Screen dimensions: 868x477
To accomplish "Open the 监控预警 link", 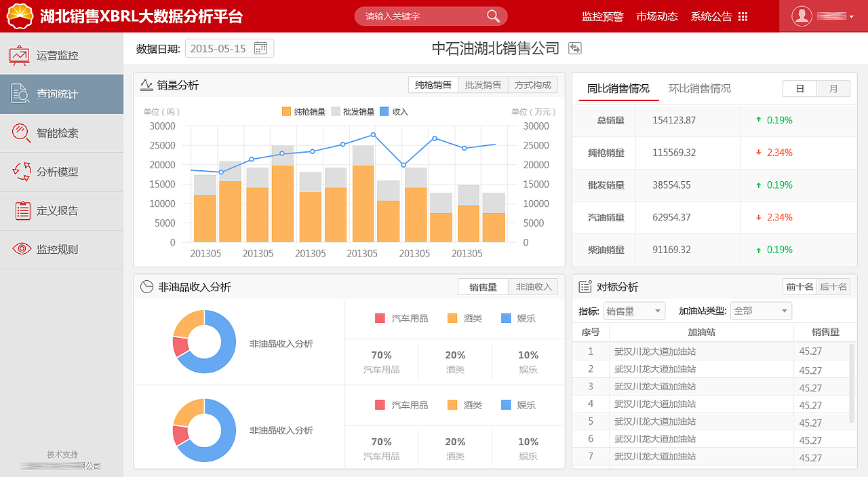I will [x=603, y=16].
